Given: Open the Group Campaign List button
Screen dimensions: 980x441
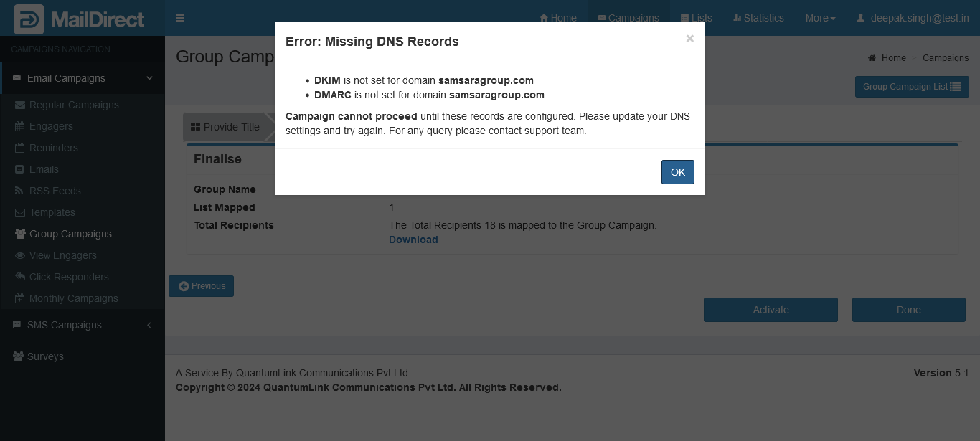Looking at the screenshot, I should [x=912, y=87].
